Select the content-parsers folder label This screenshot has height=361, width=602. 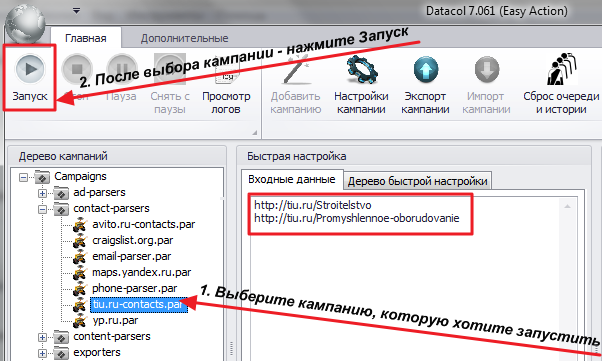[x=112, y=336]
